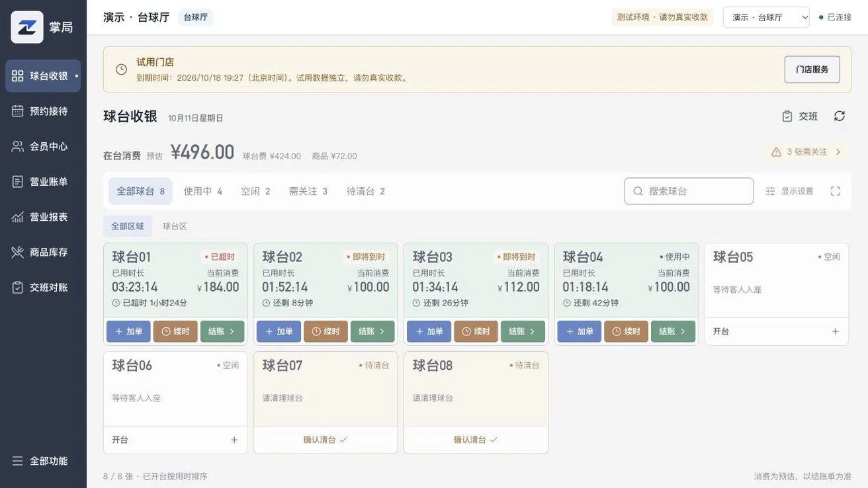The width and height of the screenshot is (868, 488).
Task: Click the 搜索球台 search field
Action: click(689, 191)
